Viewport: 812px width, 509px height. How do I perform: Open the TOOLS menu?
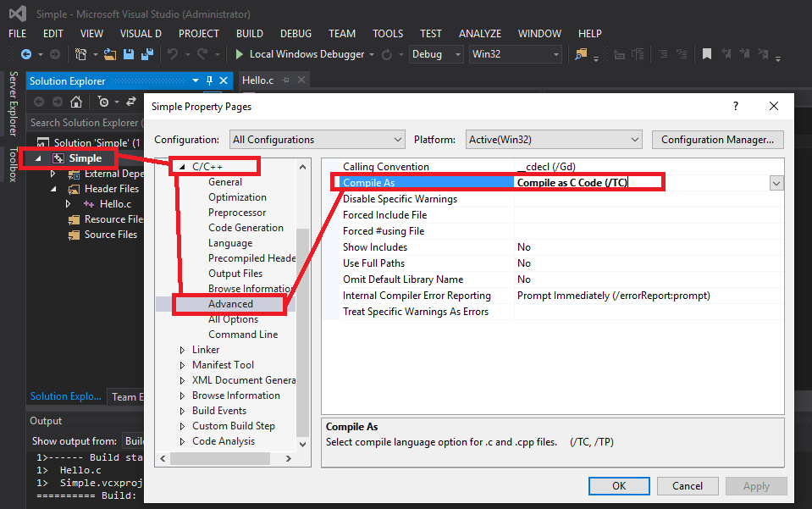coord(388,34)
